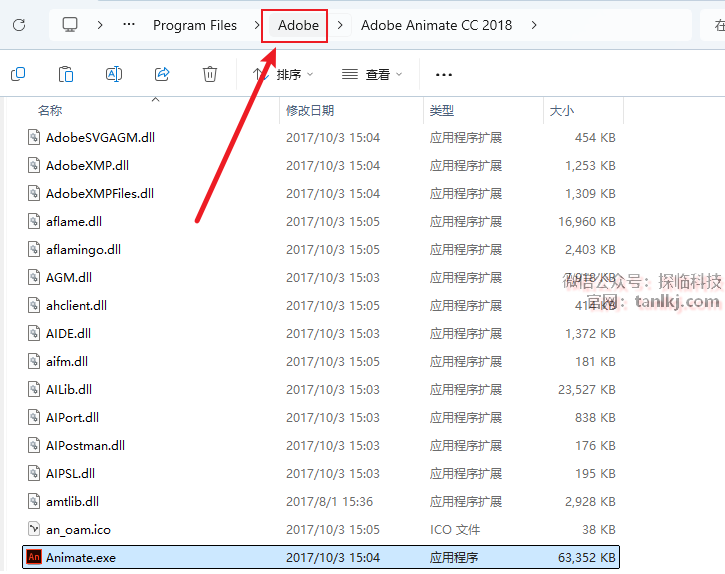This screenshot has height=574, width=725.
Task: Select the aifm.dll file
Action: (x=67, y=361)
